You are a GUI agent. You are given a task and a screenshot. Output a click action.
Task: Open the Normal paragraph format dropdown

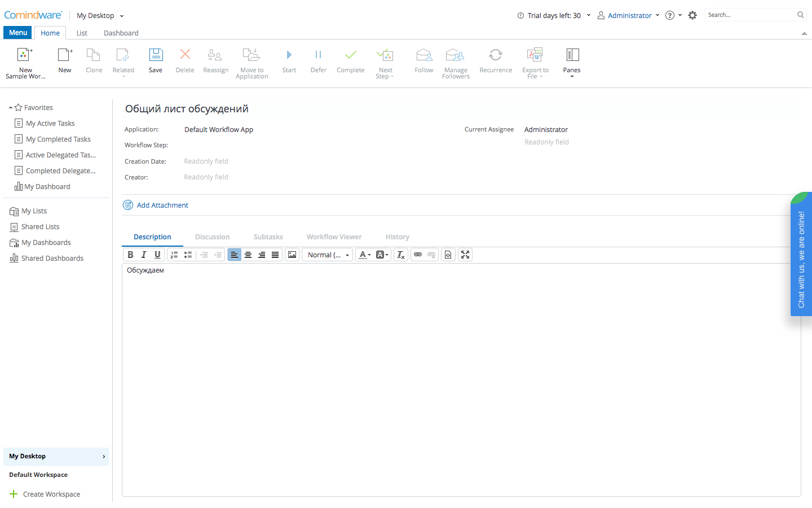(328, 255)
